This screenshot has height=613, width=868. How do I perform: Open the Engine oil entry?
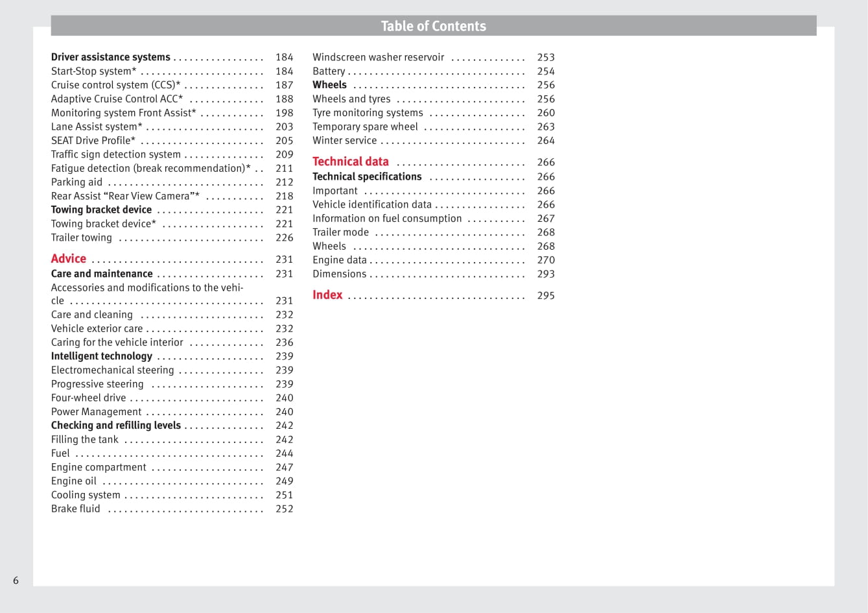tap(73, 481)
